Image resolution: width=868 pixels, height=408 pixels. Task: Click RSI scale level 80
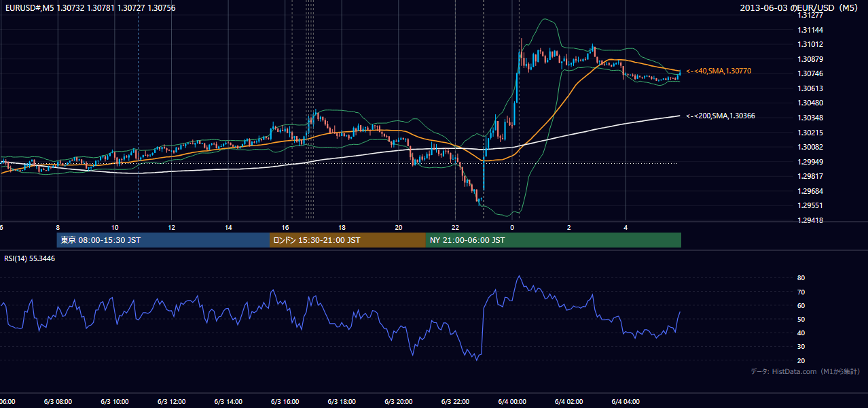click(x=801, y=278)
